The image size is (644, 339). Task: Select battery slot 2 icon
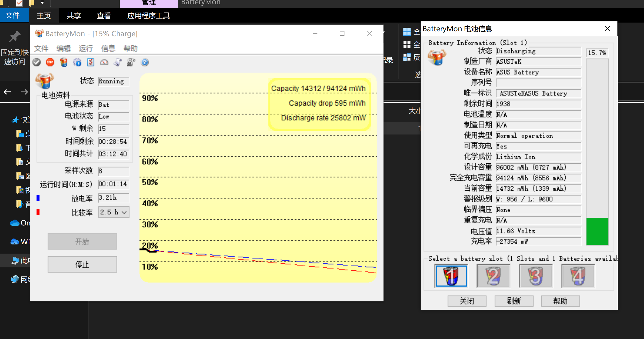pos(493,276)
